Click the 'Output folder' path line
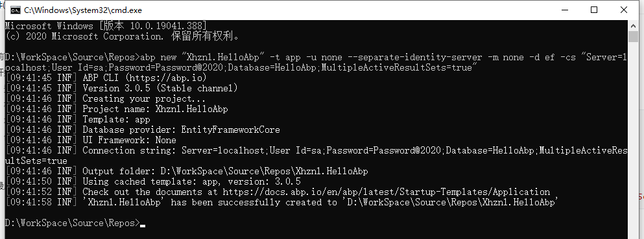This screenshot has width=644, height=239. pyautogui.click(x=225, y=171)
